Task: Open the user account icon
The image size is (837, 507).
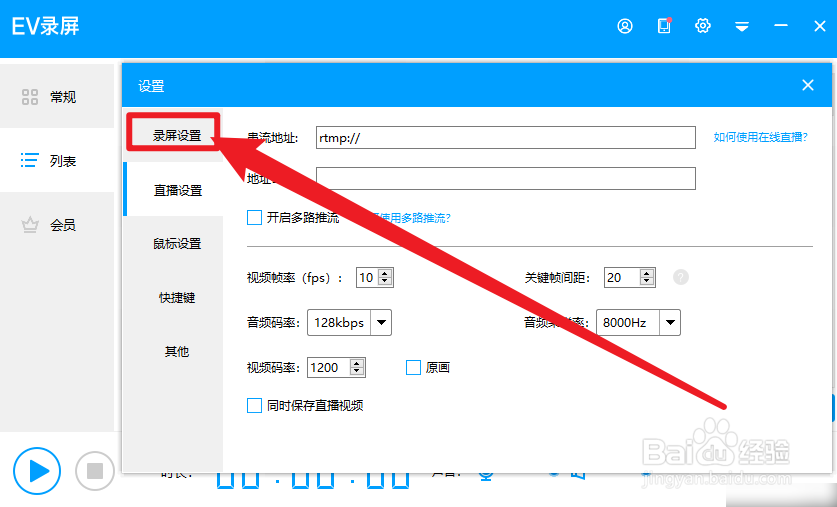Action: tap(625, 26)
